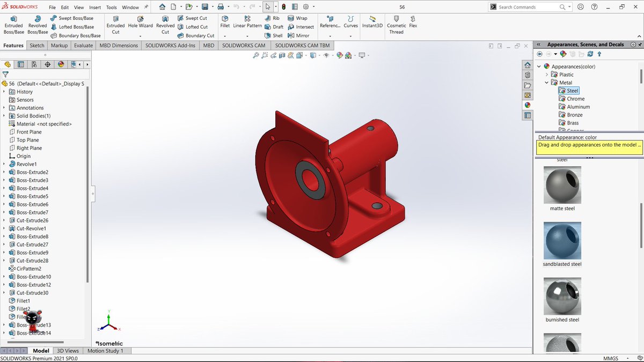Image resolution: width=644 pixels, height=362 pixels.
Task: Collapse the Metal appearances folder
Action: pos(546,82)
